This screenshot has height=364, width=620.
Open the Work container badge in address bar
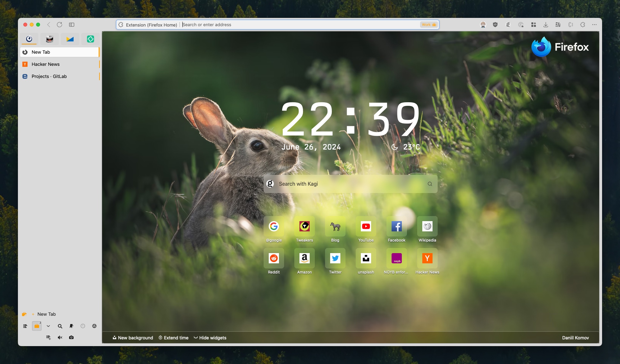click(x=429, y=25)
